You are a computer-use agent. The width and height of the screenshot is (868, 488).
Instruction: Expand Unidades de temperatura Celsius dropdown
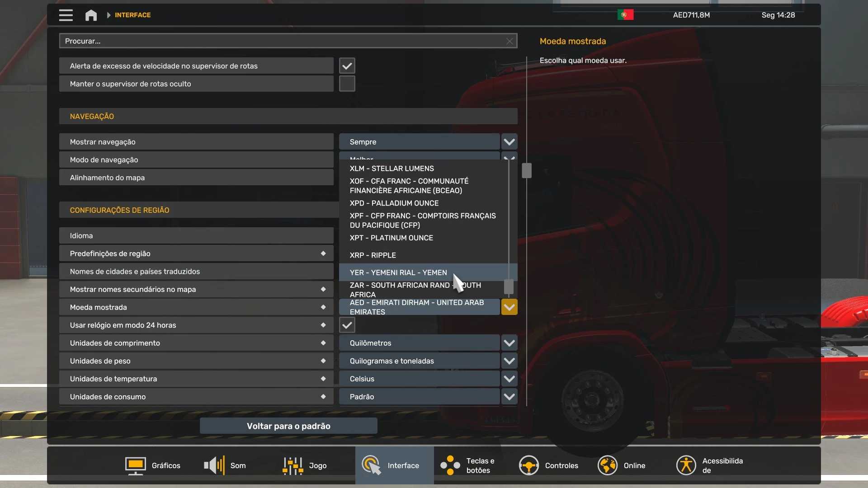click(x=509, y=379)
